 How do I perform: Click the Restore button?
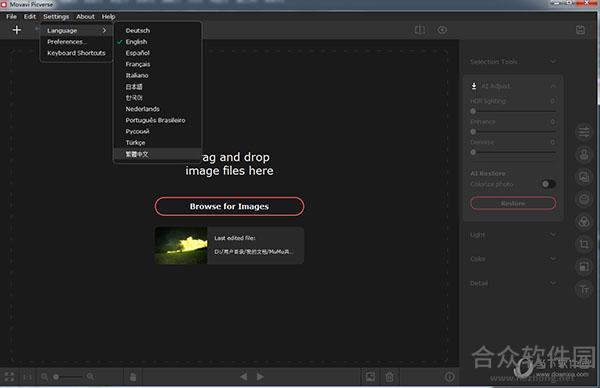pyautogui.click(x=513, y=203)
